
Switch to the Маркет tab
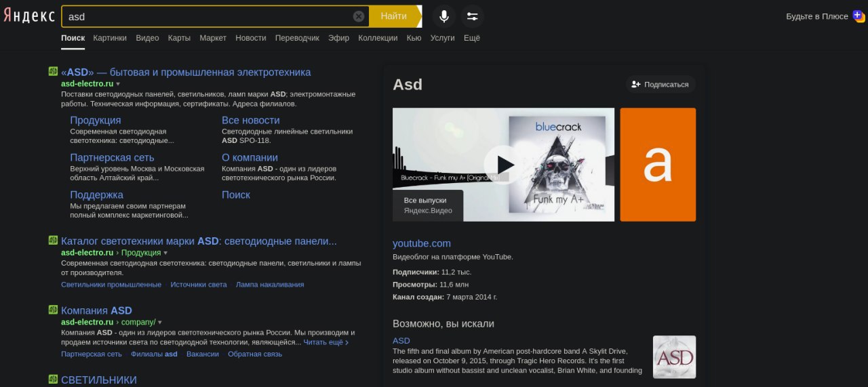pyautogui.click(x=213, y=38)
